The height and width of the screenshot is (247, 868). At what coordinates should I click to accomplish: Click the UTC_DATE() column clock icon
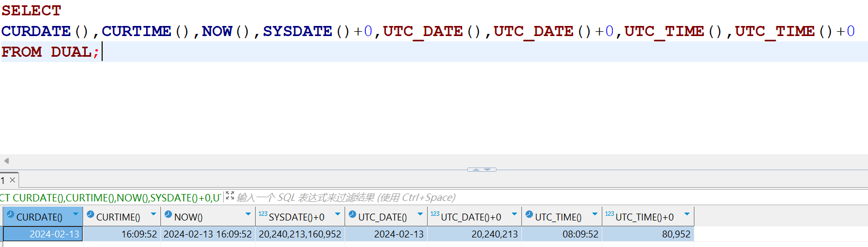[352, 215]
